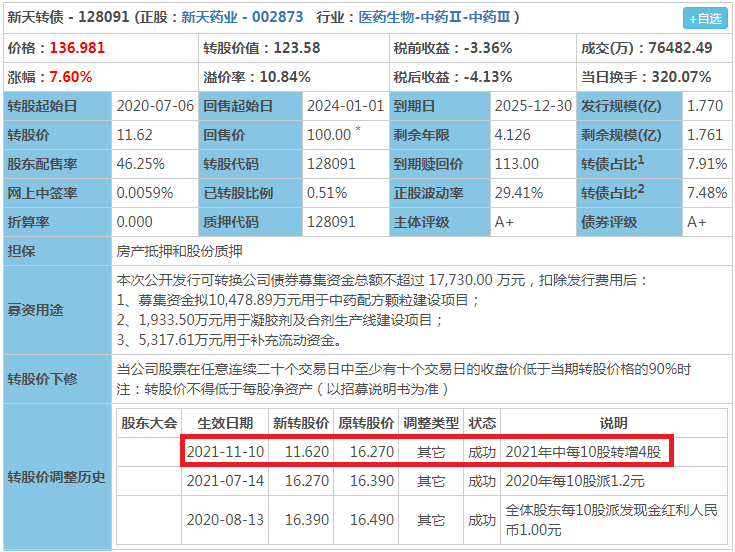Click the date 2024-01-01
Image resolution: width=735 pixels, height=552 pixels.
345,106
